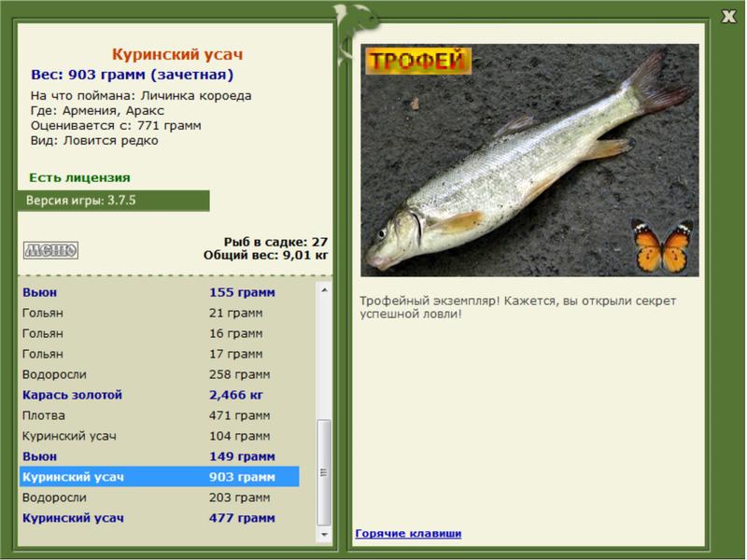Image resolution: width=747 pixels, height=560 pixels.
Task: Select Плотва 471 грамм entry
Action: click(159, 415)
